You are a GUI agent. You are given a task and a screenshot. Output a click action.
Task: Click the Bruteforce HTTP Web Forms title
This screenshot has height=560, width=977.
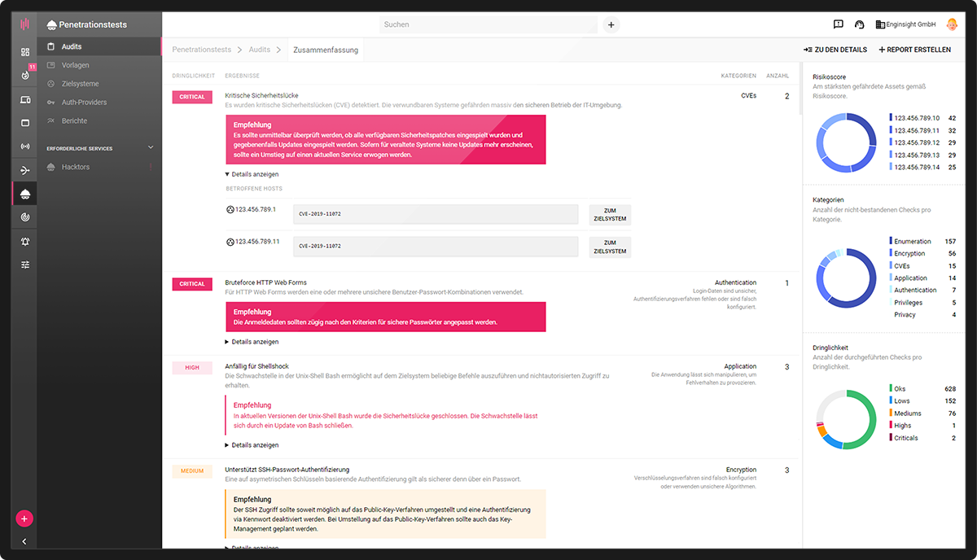pyautogui.click(x=266, y=283)
